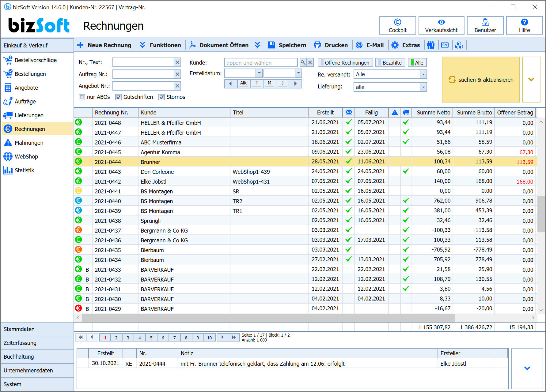Enable the nur ABOs checkbox

pyautogui.click(x=82, y=97)
